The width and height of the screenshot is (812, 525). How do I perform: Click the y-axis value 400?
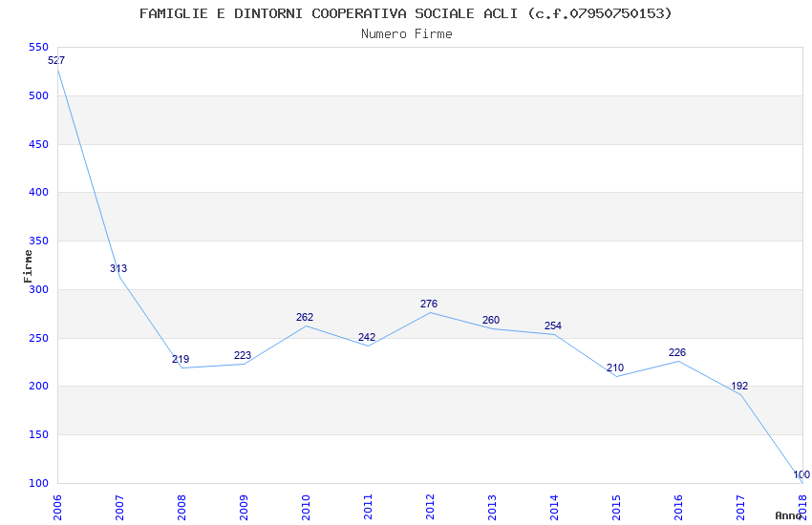pos(38,193)
